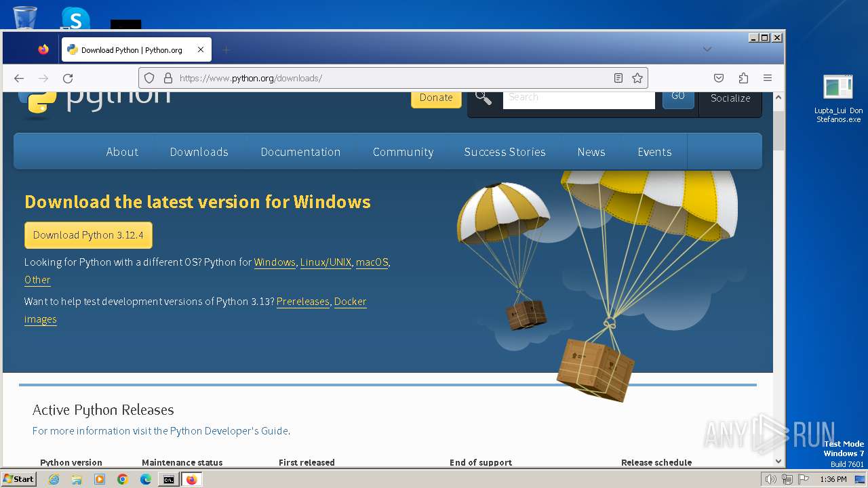Screen dimensions: 868x488
Task: Open Windows Explorer folder in taskbar
Action: (77, 479)
